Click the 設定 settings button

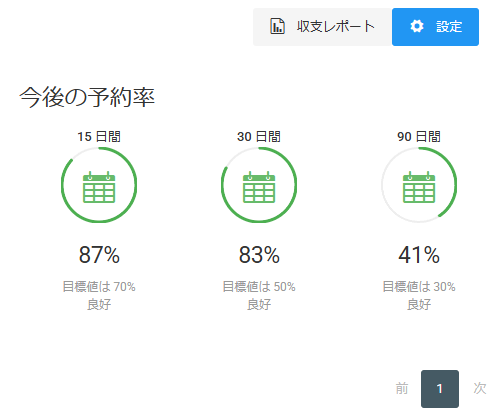pyautogui.click(x=435, y=27)
